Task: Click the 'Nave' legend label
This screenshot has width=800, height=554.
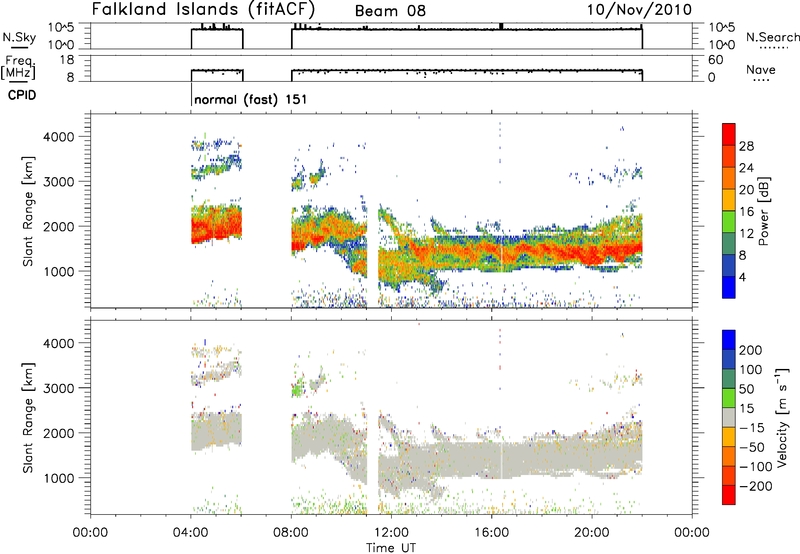Action: [x=761, y=69]
